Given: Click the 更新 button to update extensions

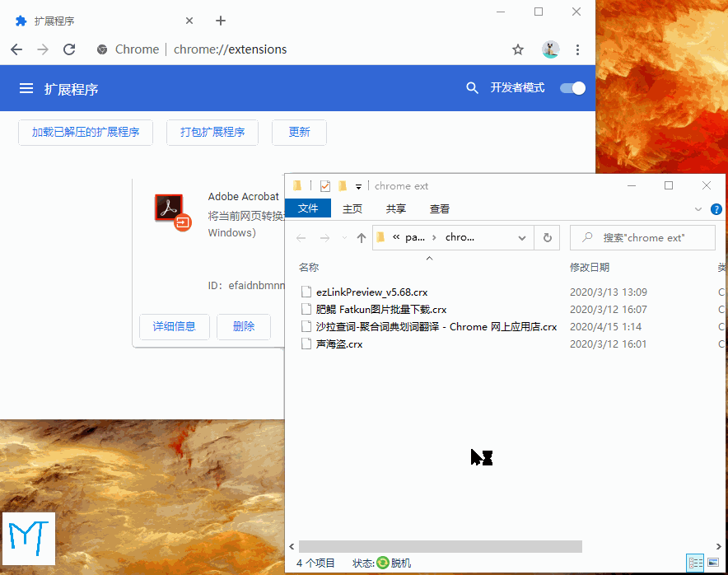Looking at the screenshot, I should [299, 132].
